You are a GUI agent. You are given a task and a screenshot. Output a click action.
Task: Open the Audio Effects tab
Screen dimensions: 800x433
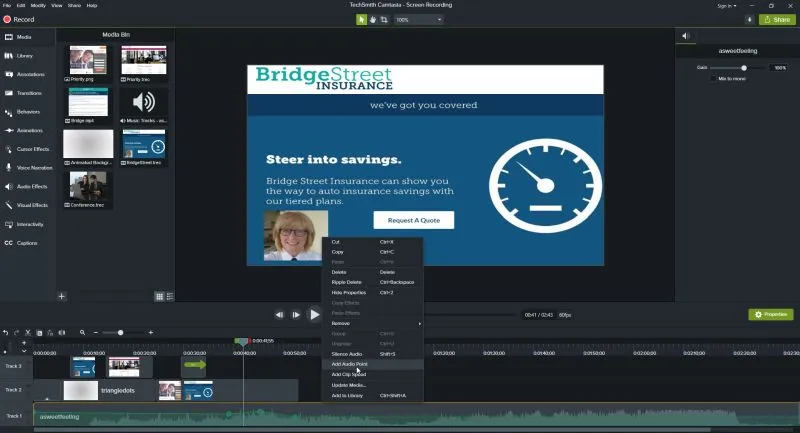28,187
